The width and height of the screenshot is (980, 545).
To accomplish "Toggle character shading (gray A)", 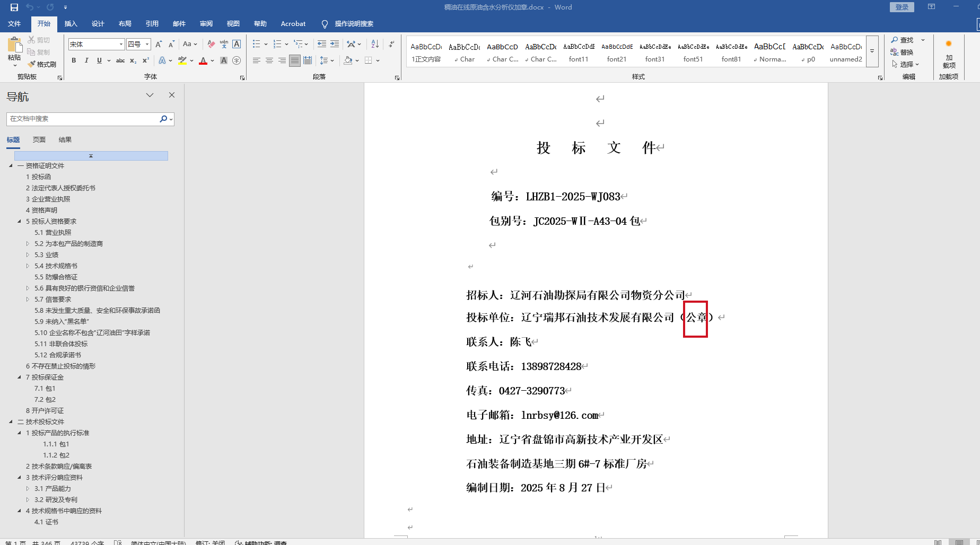I will (x=224, y=61).
